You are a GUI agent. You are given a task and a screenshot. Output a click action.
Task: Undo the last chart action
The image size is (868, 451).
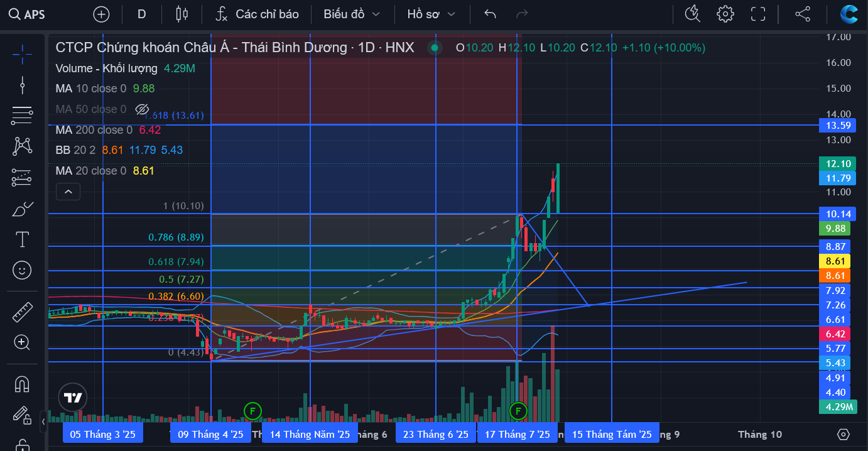pos(491,14)
